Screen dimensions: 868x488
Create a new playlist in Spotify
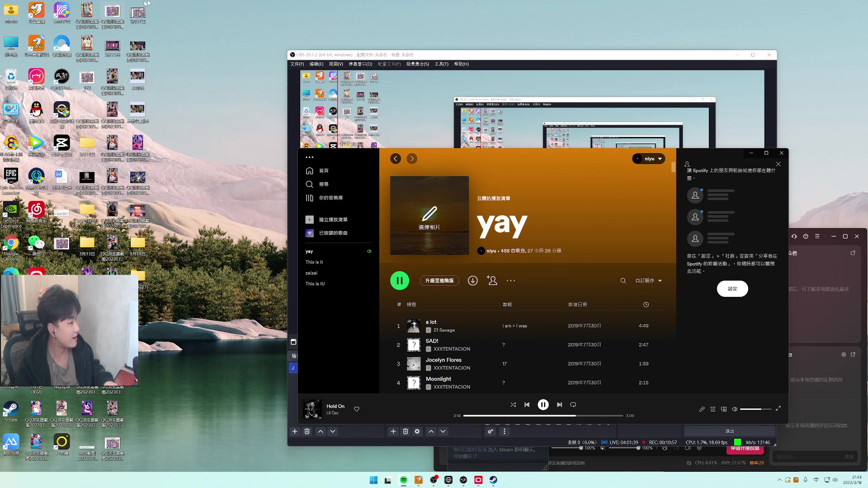tap(326, 220)
